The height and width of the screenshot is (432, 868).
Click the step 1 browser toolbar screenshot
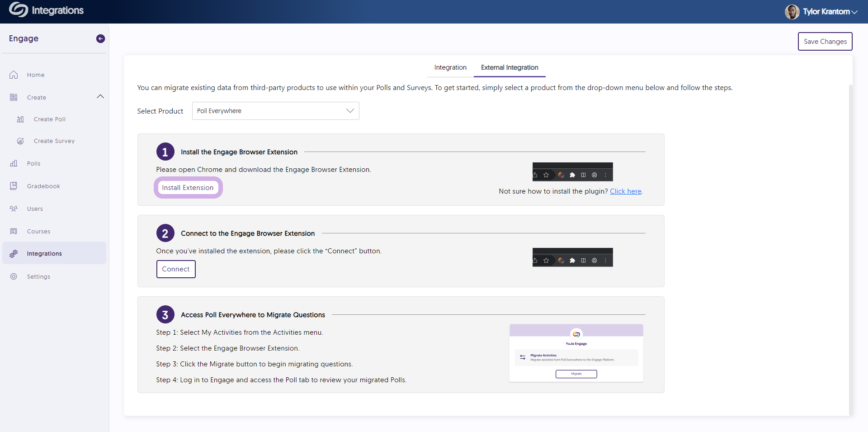572,172
